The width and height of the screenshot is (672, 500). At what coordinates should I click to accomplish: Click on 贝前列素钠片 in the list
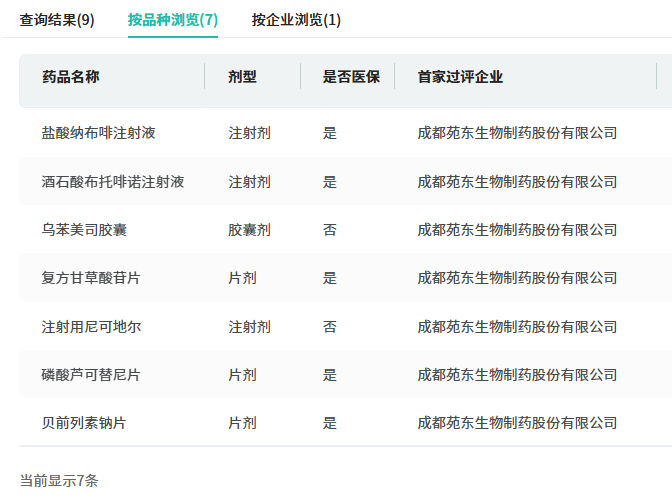(84, 423)
